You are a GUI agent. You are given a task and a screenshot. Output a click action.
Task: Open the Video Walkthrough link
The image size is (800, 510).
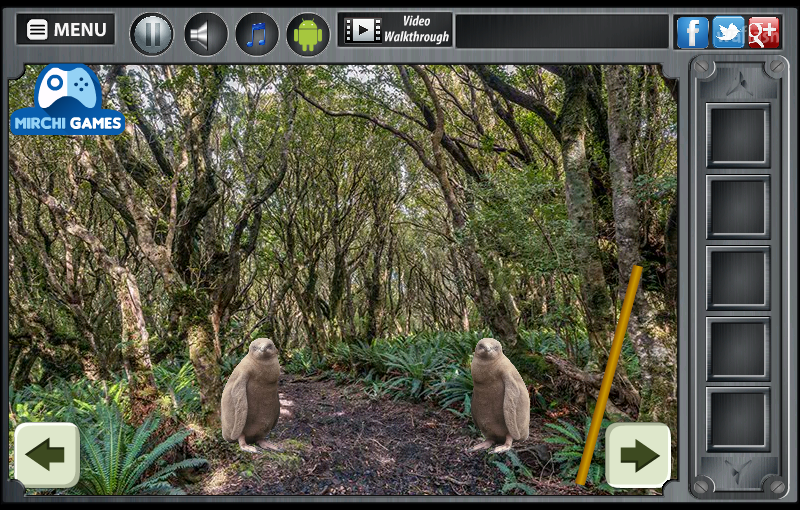click(x=395, y=30)
